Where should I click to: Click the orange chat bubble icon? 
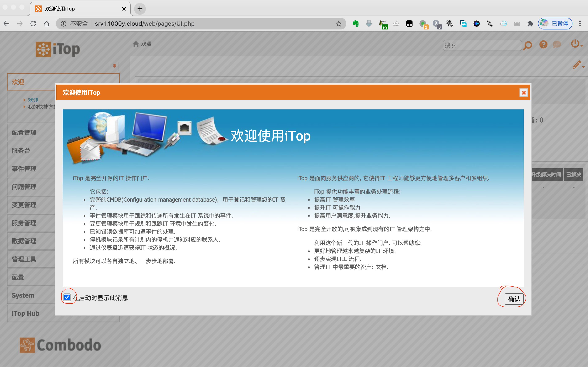pyautogui.click(x=557, y=44)
